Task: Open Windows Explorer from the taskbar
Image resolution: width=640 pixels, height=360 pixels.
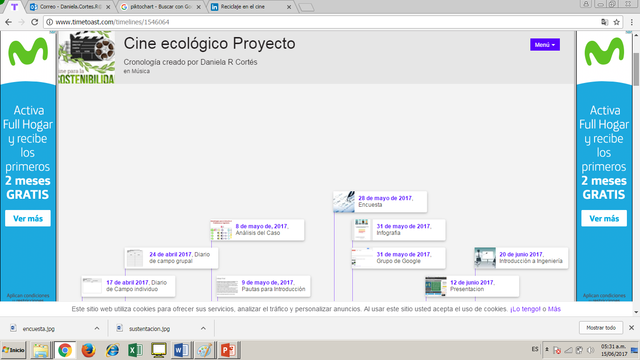Action: coord(41,350)
